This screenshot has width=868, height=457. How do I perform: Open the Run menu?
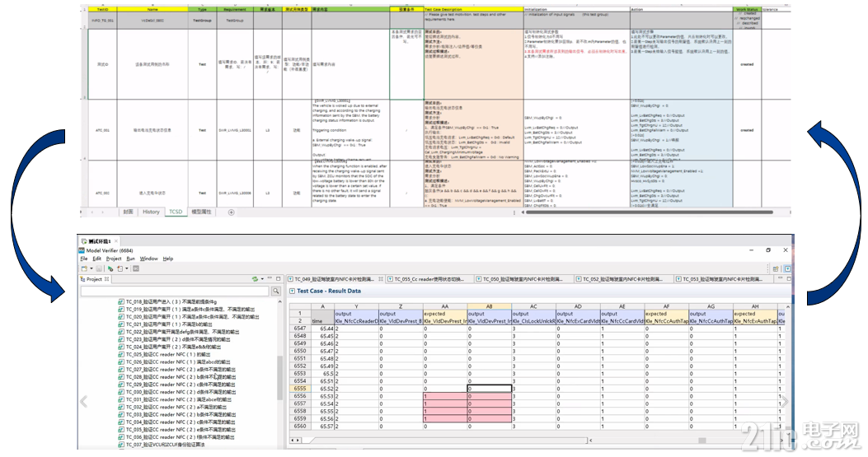point(130,259)
